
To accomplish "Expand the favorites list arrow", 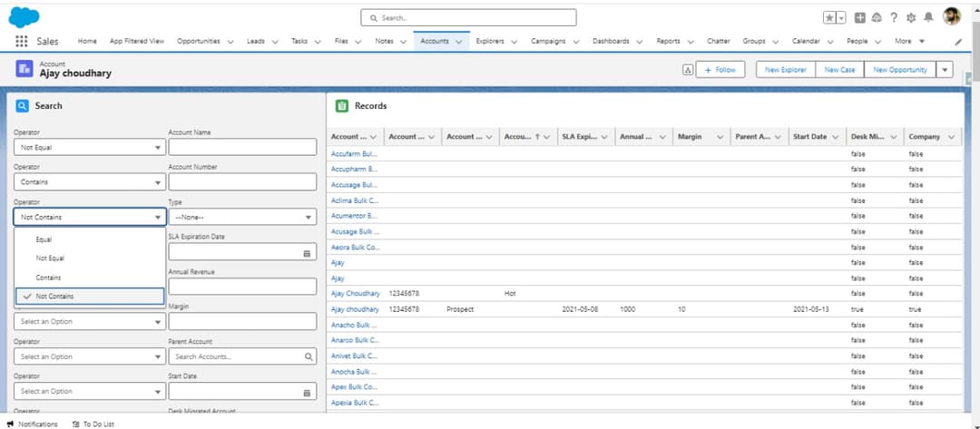I will pos(841,18).
